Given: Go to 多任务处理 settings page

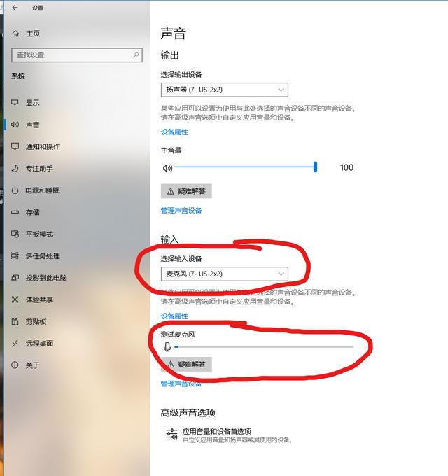Looking at the screenshot, I should [43, 256].
